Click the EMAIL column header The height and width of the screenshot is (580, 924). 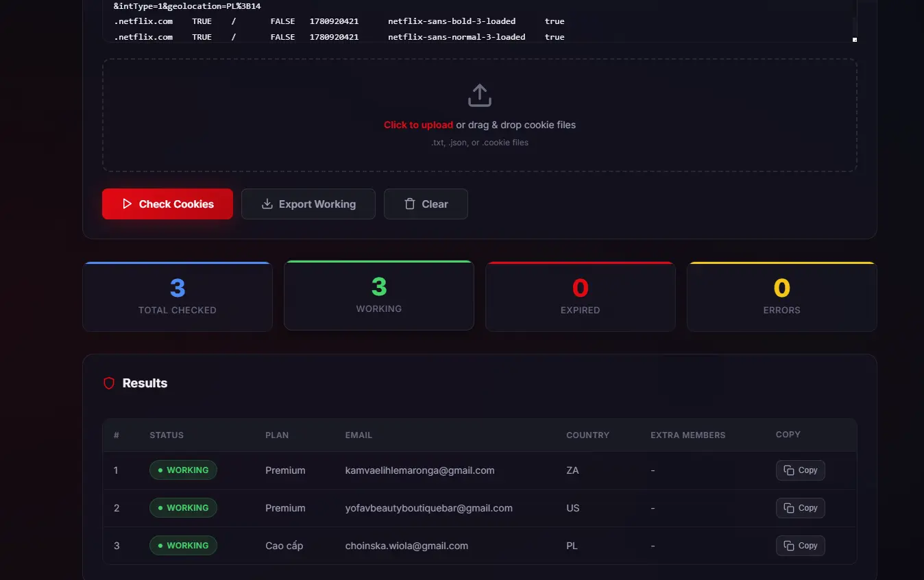tap(358, 435)
